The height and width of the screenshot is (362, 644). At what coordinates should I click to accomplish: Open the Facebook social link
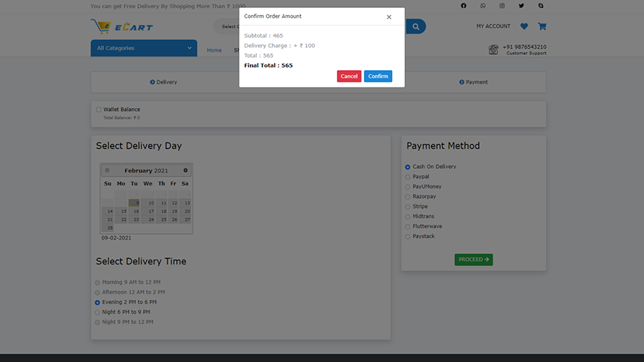(463, 6)
